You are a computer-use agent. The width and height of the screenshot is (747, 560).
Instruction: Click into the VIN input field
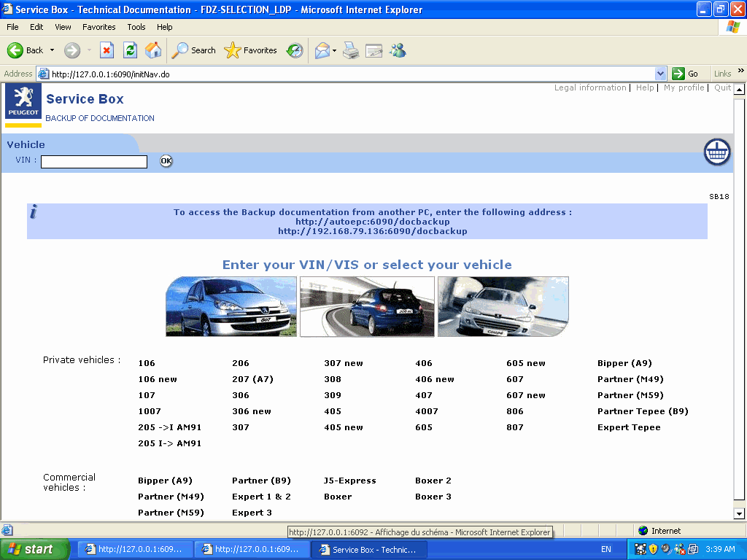pyautogui.click(x=94, y=162)
